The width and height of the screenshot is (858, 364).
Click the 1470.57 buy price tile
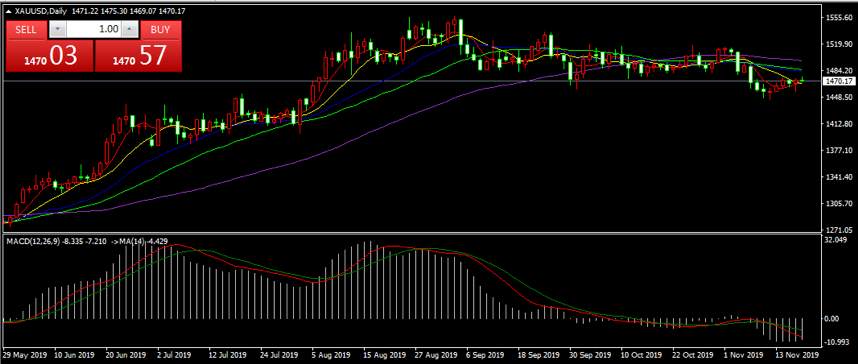point(138,55)
